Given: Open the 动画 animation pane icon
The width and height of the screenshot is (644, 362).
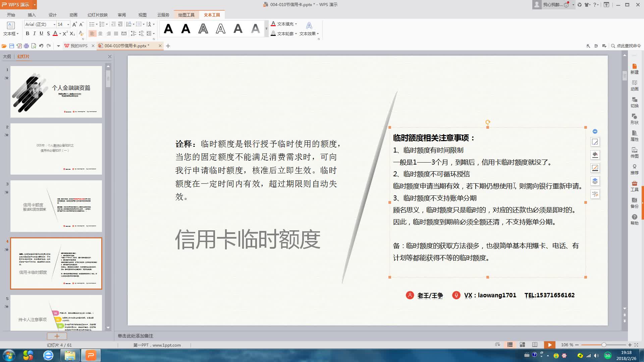Looking at the screenshot, I should [x=634, y=85].
